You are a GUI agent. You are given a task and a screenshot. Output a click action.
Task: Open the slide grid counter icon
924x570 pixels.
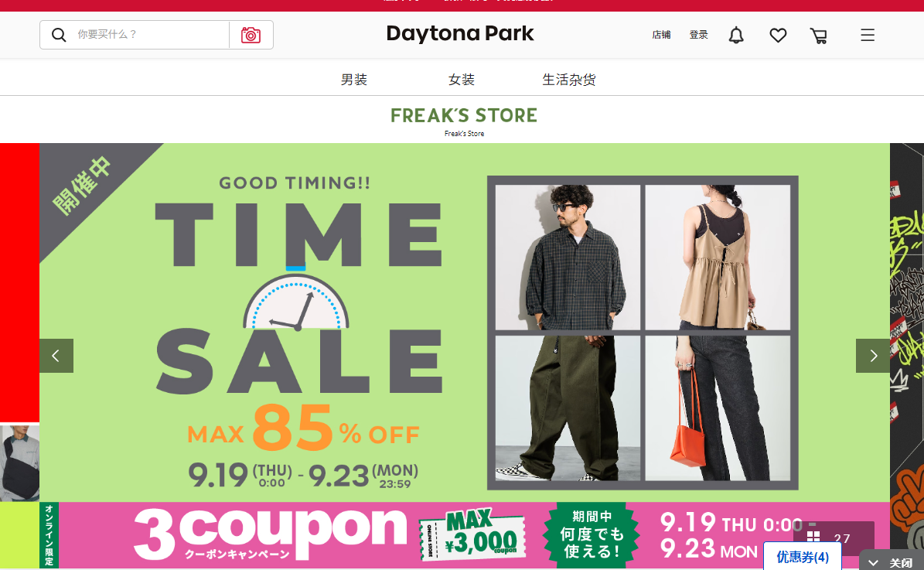[813, 537]
